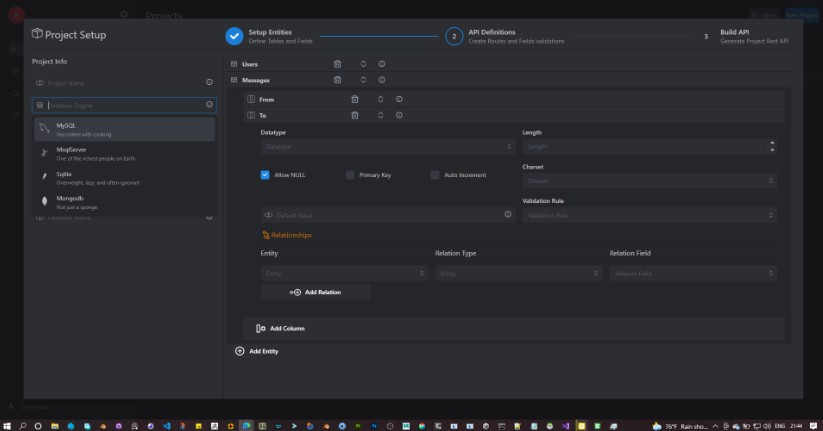Click the Add Relation button
The image size is (823, 431).
(315, 292)
